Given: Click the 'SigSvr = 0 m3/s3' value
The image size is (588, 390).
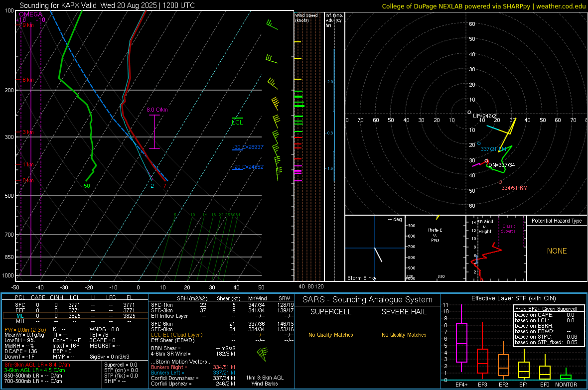Looking at the screenshot, I should 110,357.
